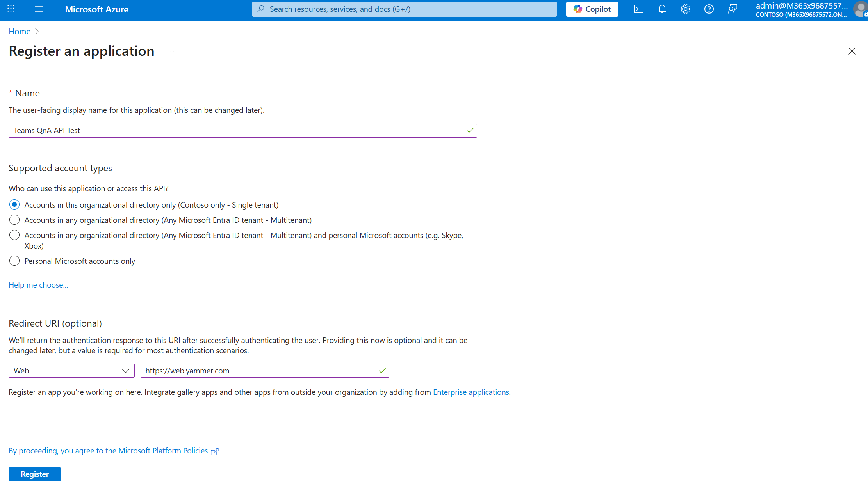
Task: Open the notifications bell
Action: [662, 9]
